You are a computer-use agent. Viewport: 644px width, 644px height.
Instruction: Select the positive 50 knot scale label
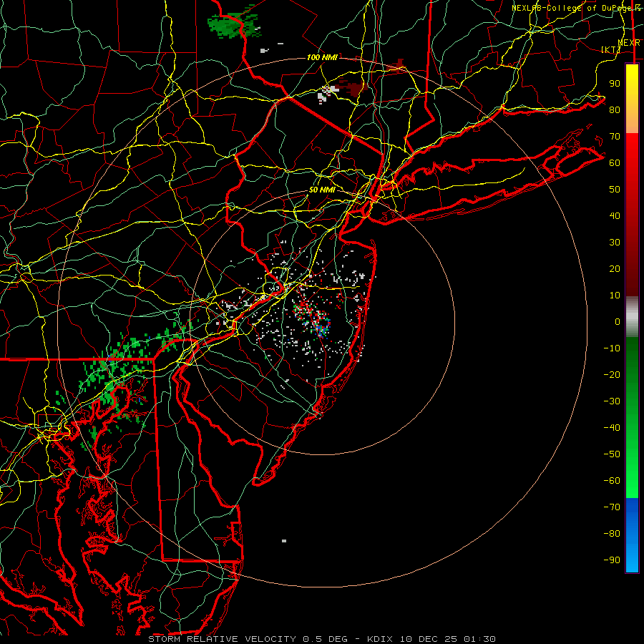615,190
